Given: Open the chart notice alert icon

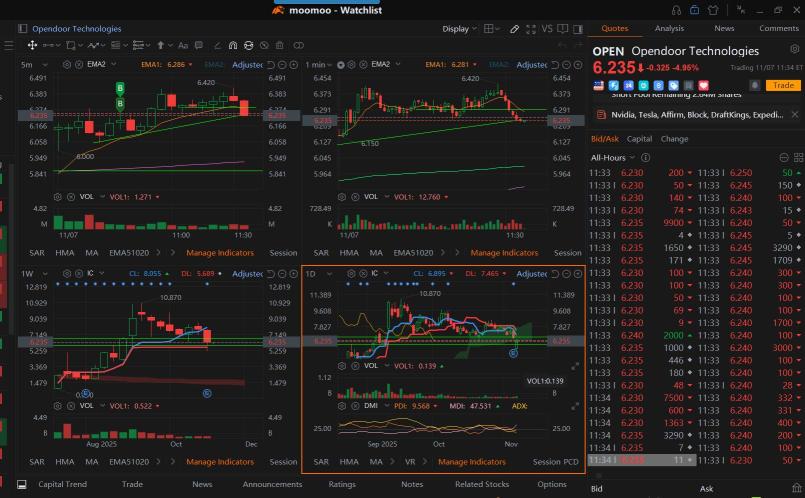Looking at the screenshot, I should tap(563, 29).
